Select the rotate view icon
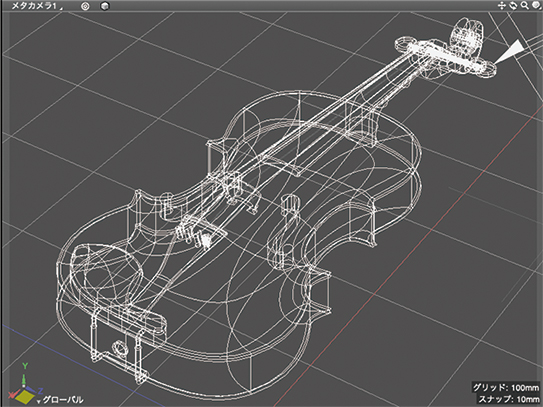 click(513, 5)
